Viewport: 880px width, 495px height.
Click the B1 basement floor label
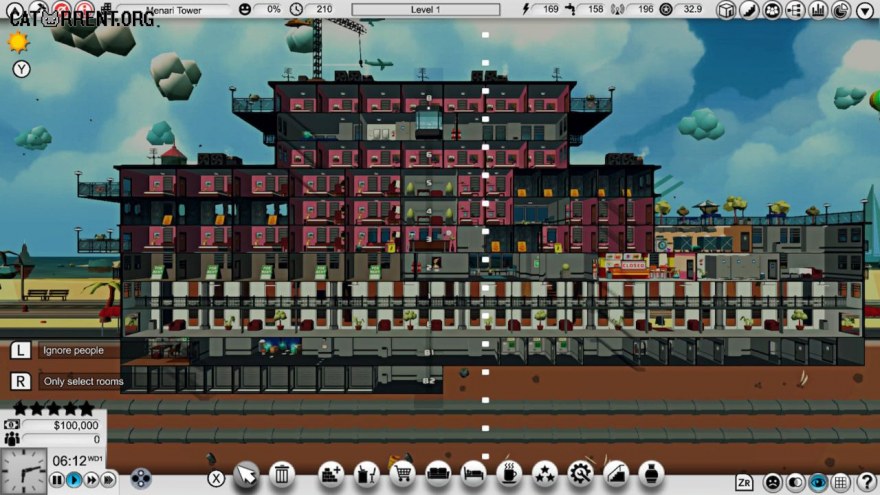pos(429,352)
